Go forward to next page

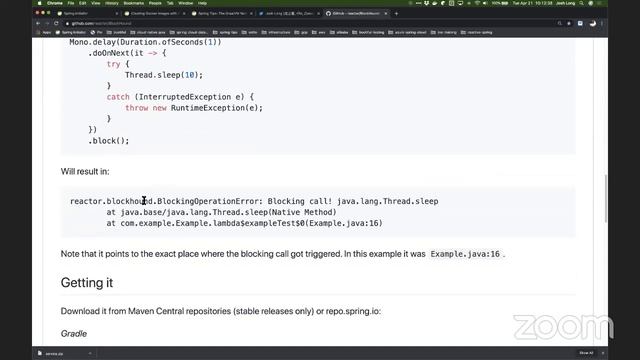pyautogui.click(x=47, y=23)
